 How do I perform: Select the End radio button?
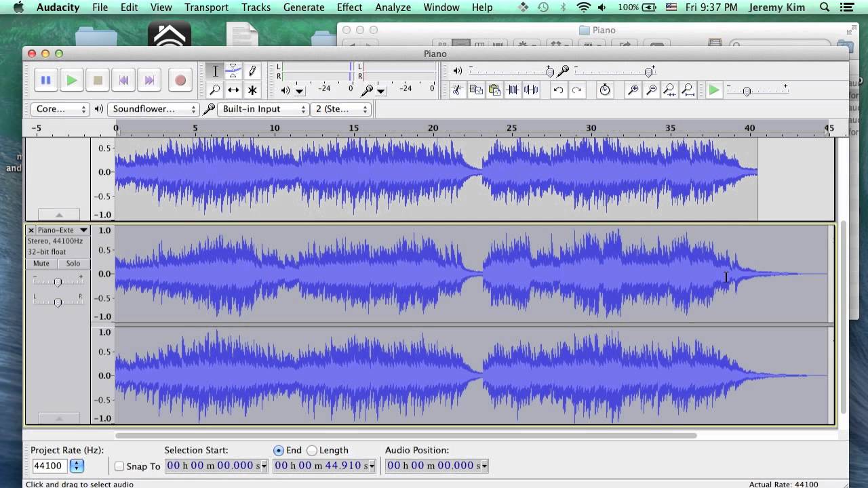pos(279,450)
